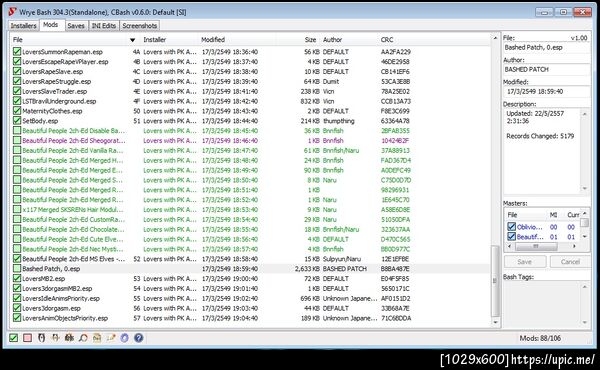Screen dimensions: 600x370
Task: Click the green checkmark icon in status bar
Action: (13, 338)
